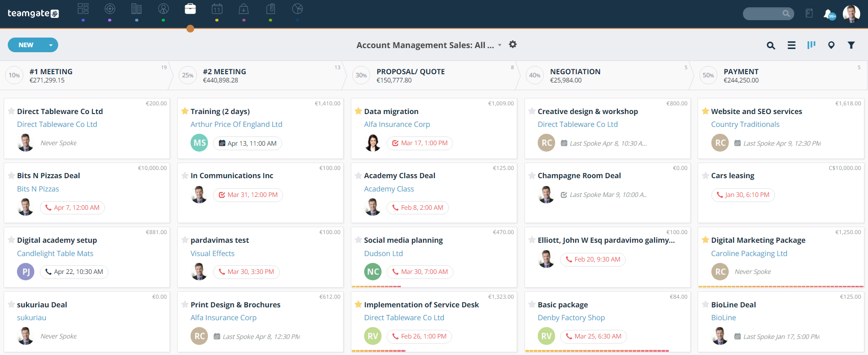
Task: Open the Dashboard module icon
Action: tap(83, 9)
